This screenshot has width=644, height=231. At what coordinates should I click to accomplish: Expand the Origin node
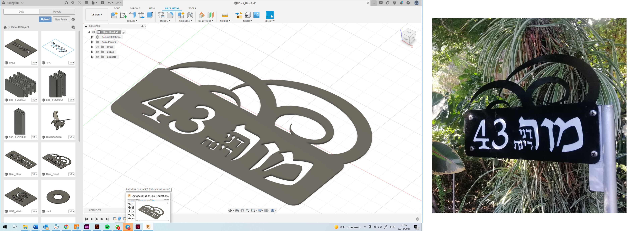coord(92,47)
